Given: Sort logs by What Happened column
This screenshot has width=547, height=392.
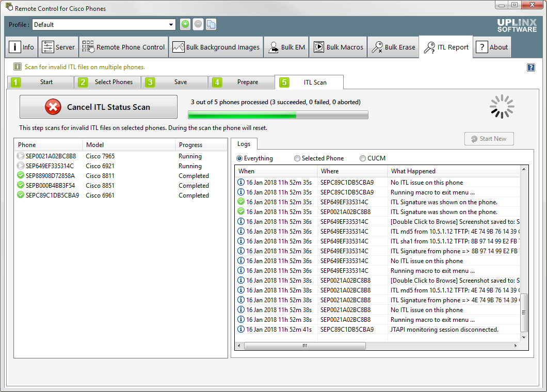Looking at the screenshot, I should [454, 171].
